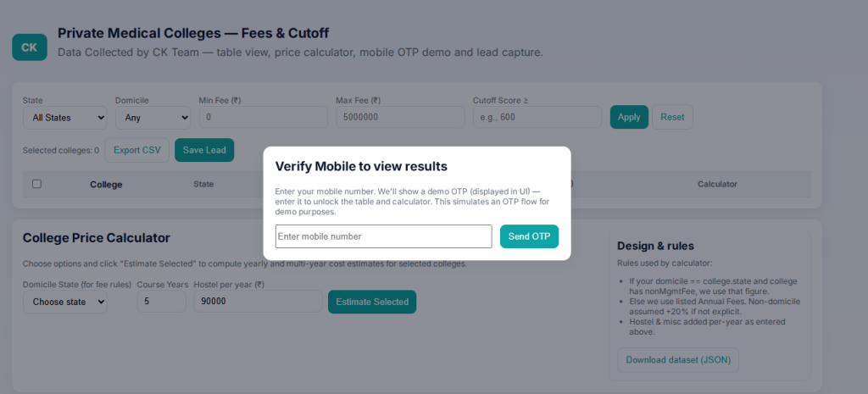868x394 pixels.
Task: Expand the Domicile dropdown
Action: (153, 117)
